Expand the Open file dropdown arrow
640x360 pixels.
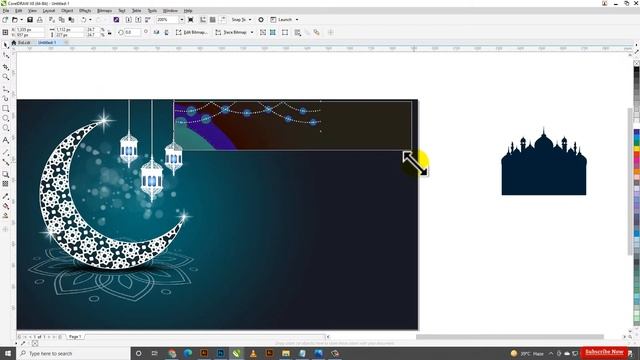(x=21, y=20)
